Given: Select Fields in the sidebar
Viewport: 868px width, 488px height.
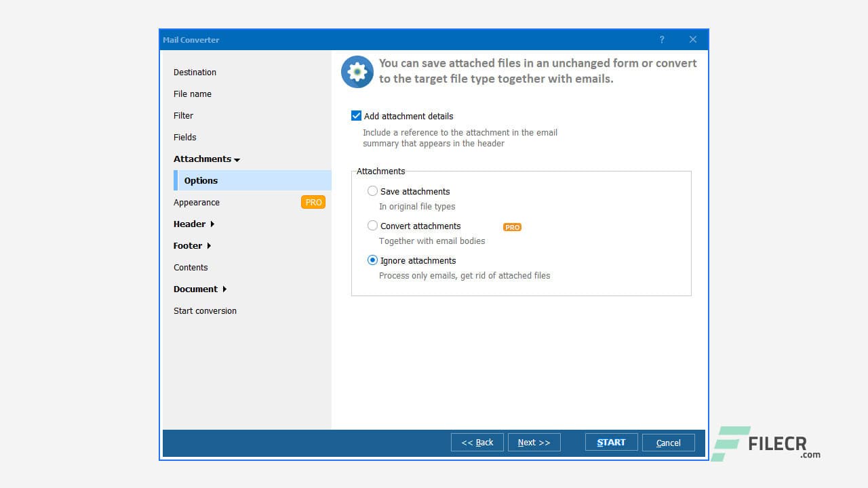Looking at the screenshot, I should [184, 137].
